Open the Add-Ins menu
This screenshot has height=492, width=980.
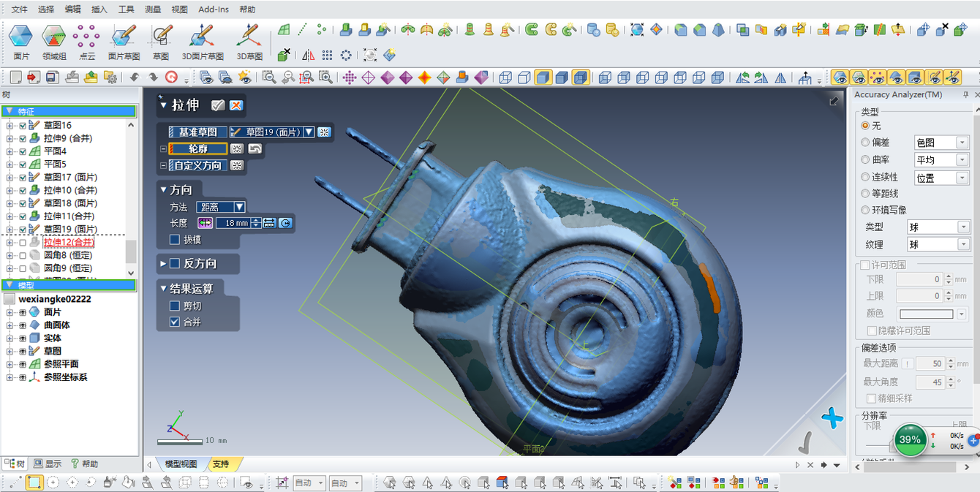[214, 10]
